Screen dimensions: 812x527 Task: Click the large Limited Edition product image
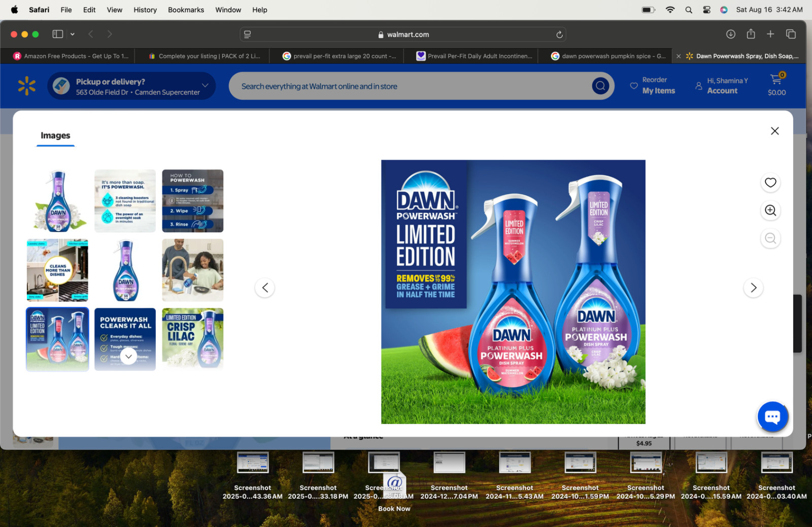pyautogui.click(x=513, y=292)
